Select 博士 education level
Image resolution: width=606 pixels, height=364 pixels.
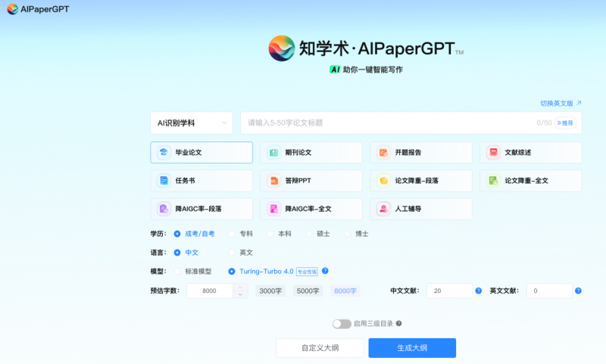click(x=356, y=234)
